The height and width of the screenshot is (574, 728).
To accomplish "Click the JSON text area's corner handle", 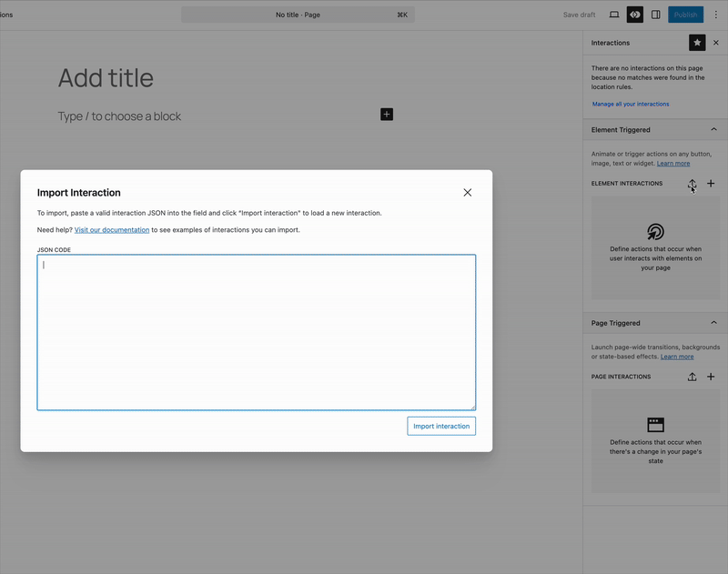I will (x=472, y=408).
